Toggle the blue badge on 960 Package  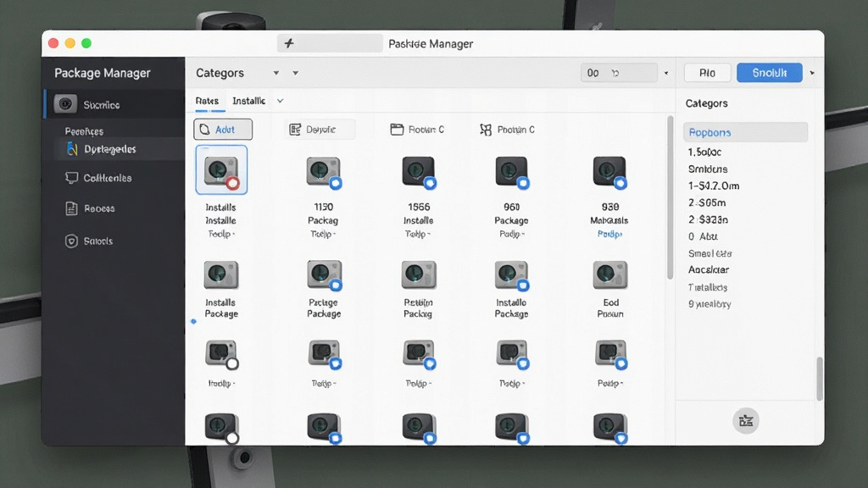(523, 183)
